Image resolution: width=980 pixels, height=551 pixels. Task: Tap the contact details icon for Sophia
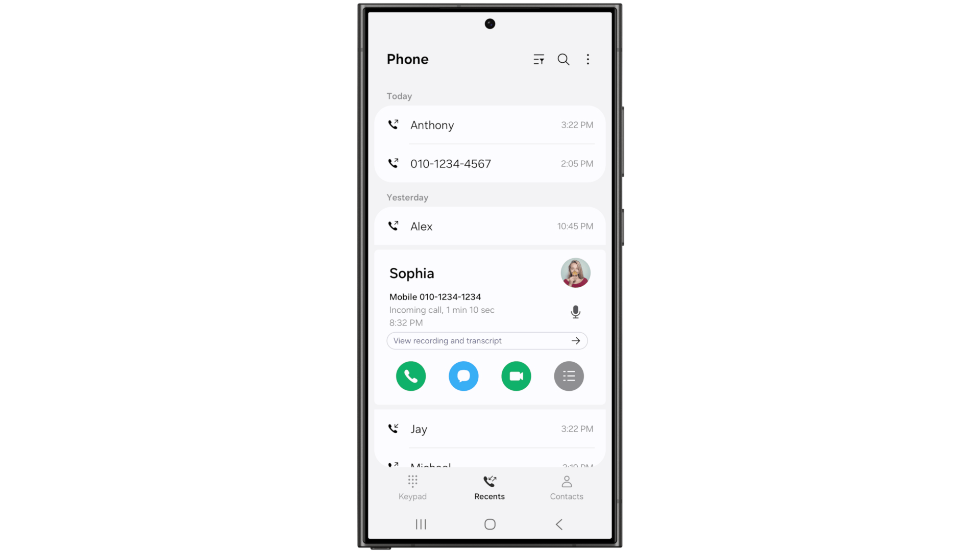569,375
